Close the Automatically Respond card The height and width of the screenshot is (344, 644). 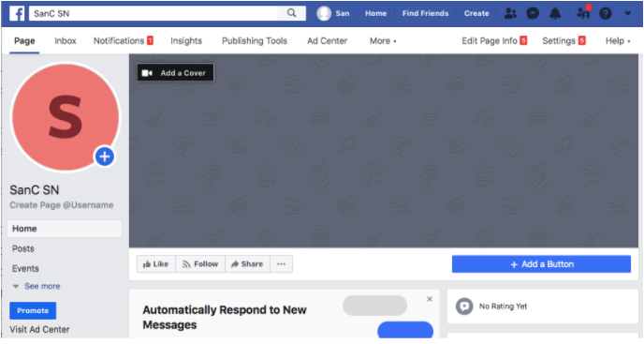430,299
